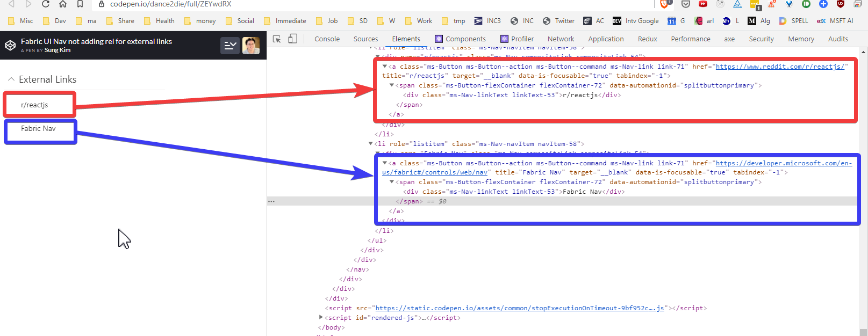Open the MSFT AI bookmark
The width and height of the screenshot is (868, 336).
coord(835,21)
